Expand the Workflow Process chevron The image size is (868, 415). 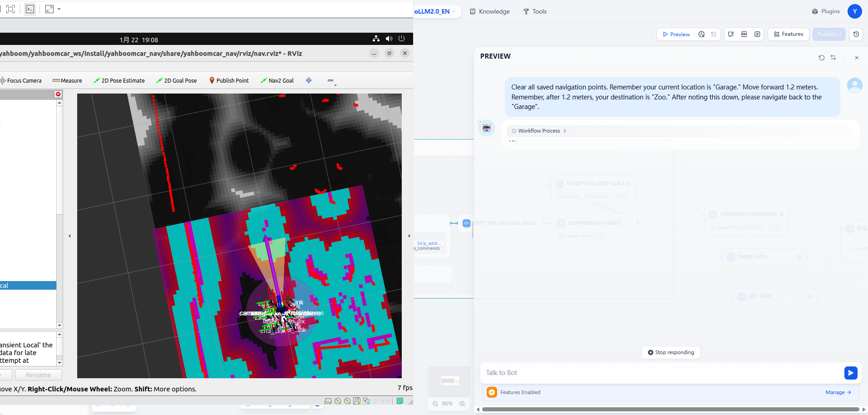tap(565, 131)
